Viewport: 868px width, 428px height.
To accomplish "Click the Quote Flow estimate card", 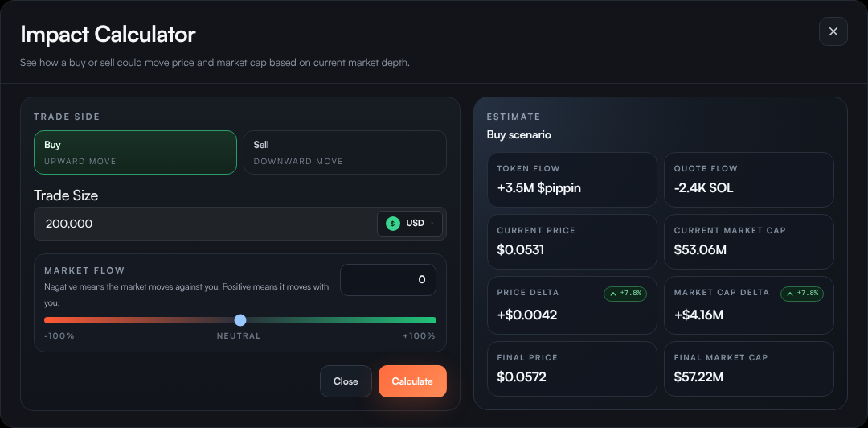I will [748, 179].
